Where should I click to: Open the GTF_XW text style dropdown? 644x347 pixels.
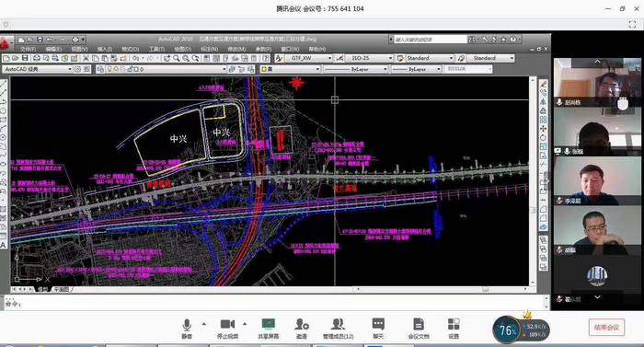coord(308,58)
